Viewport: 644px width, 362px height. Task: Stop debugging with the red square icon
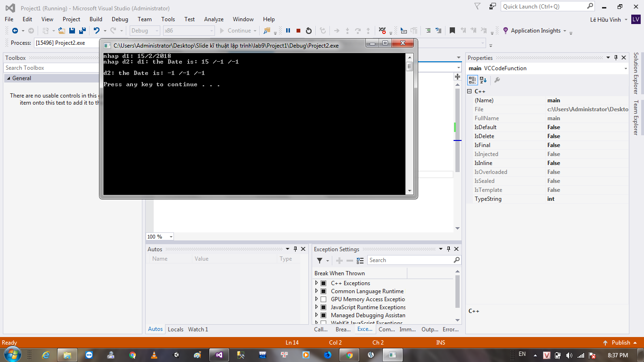click(298, 31)
